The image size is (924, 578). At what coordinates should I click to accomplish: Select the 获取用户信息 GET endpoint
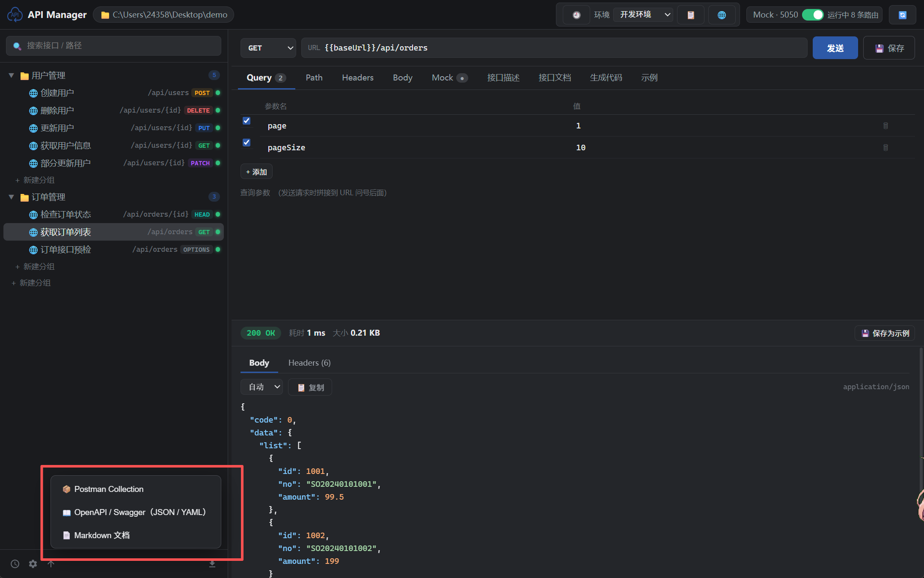(x=114, y=146)
